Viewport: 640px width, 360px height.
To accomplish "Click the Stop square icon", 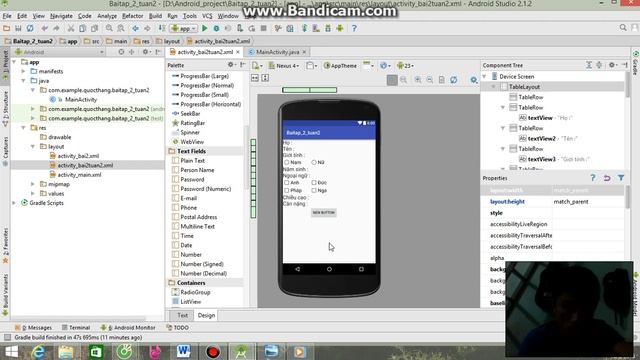I will click(x=264, y=28).
